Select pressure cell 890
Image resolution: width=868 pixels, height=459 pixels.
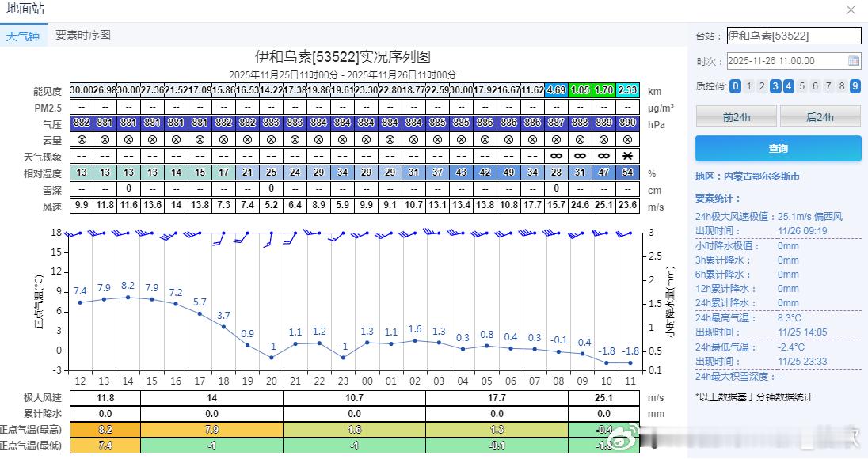[x=628, y=123]
